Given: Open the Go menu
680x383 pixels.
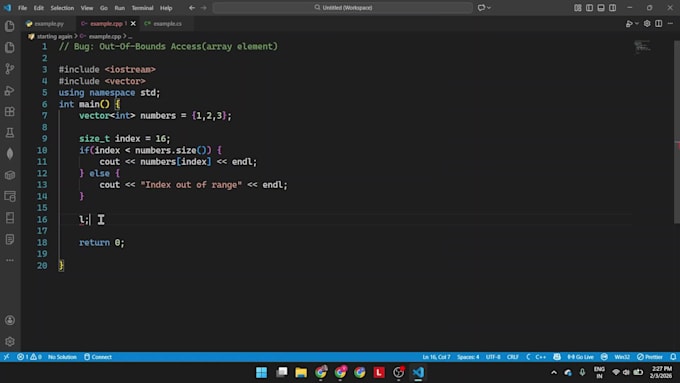Looking at the screenshot, I should point(104,8).
